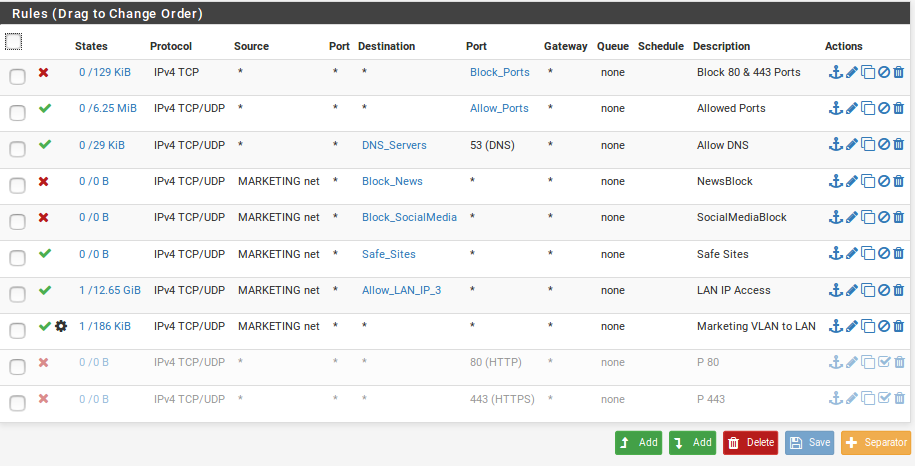Toggle the select-all rules checkbox in header
Screen dimensions: 915x466
(x=13, y=41)
